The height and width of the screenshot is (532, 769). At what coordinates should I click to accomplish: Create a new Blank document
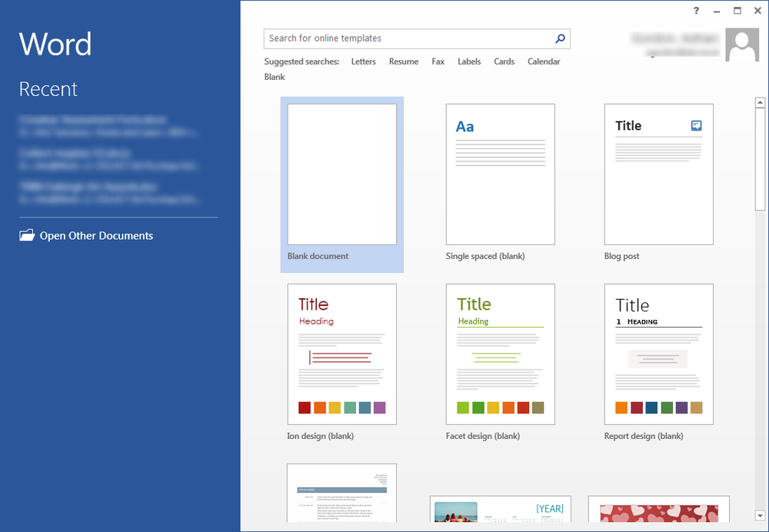(342, 185)
